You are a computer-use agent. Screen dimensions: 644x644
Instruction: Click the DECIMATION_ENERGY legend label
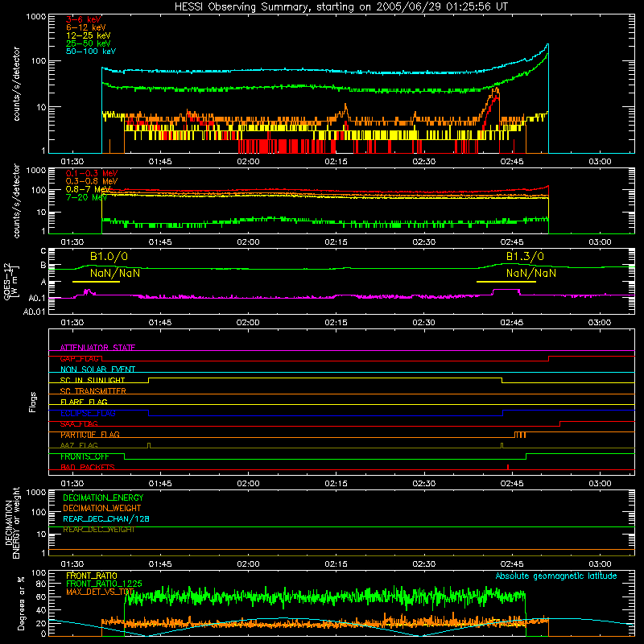pyautogui.click(x=103, y=497)
